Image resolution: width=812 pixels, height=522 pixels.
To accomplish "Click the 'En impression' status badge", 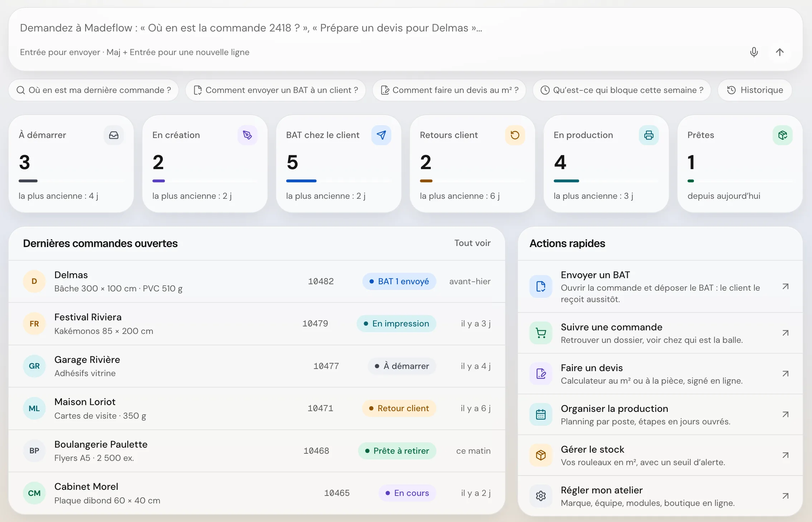I will click(x=396, y=324).
